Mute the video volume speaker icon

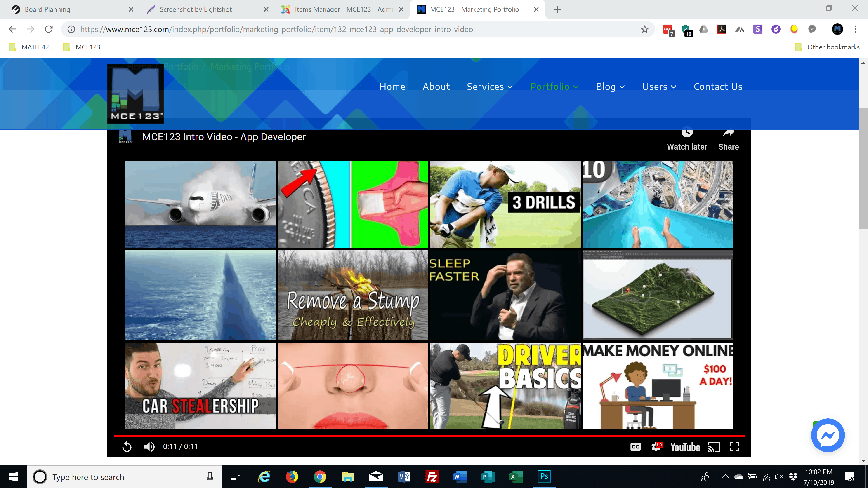[x=149, y=447]
